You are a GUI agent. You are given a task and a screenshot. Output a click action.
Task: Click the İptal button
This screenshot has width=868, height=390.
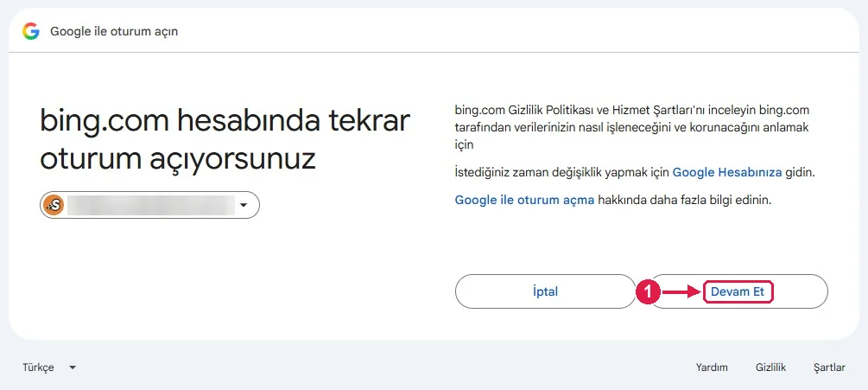point(545,291)
